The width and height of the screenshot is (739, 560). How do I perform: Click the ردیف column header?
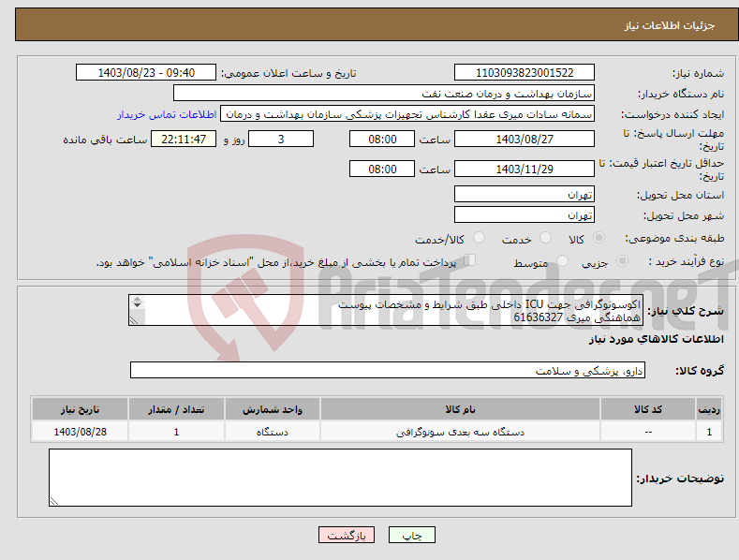tap(709, 409)
